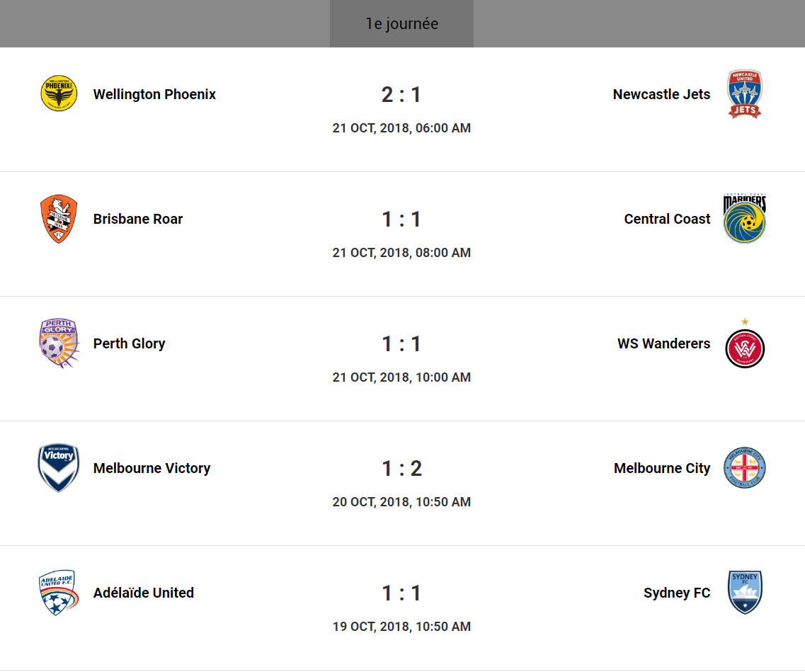The height and width of the screenshot is (672, 805).
Task: Click the Sydney FC crest
Action: coord(745,593)
